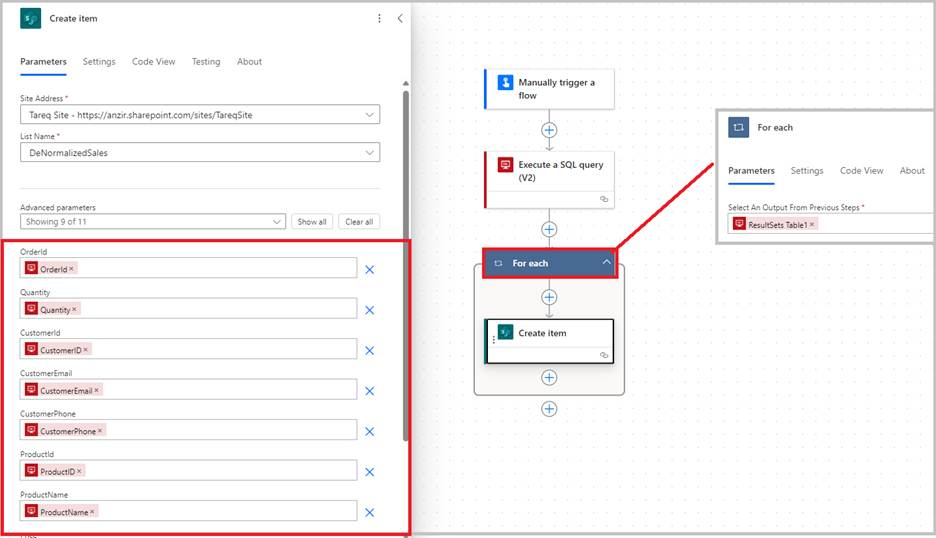The image size is (936, 538).
Task: Click the Show all button
Action: tap(312, 222)
